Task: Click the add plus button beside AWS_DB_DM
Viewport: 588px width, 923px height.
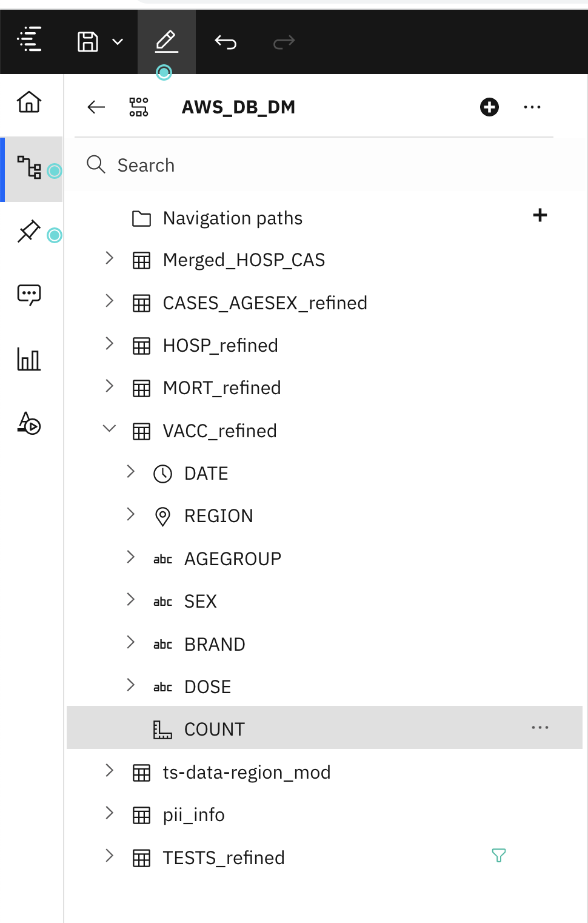Action: click(x=489, y=107)
